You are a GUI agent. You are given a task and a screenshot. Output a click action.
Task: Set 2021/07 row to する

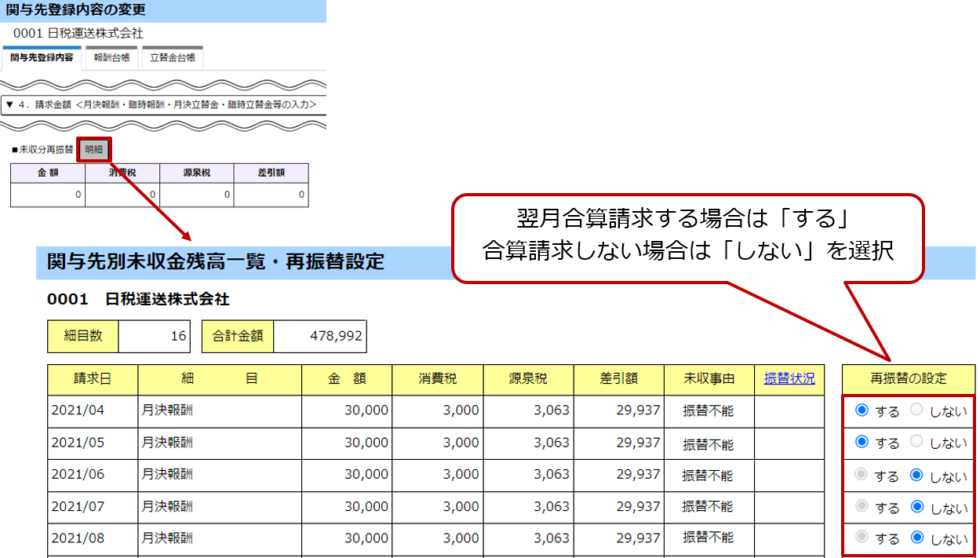862,507
